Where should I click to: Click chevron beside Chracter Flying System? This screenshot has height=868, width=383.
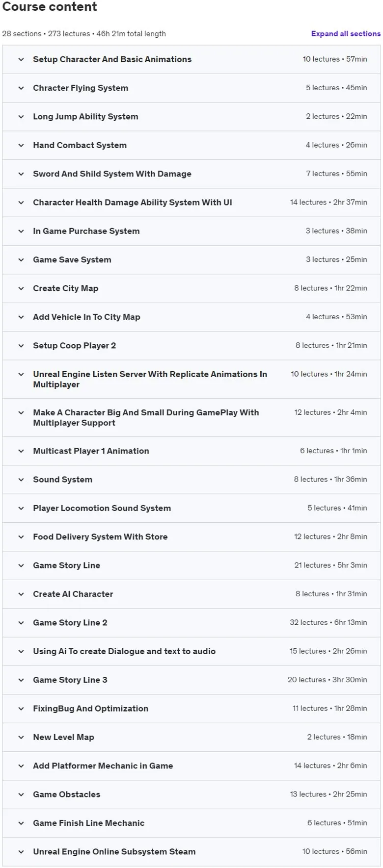point(21,88)
